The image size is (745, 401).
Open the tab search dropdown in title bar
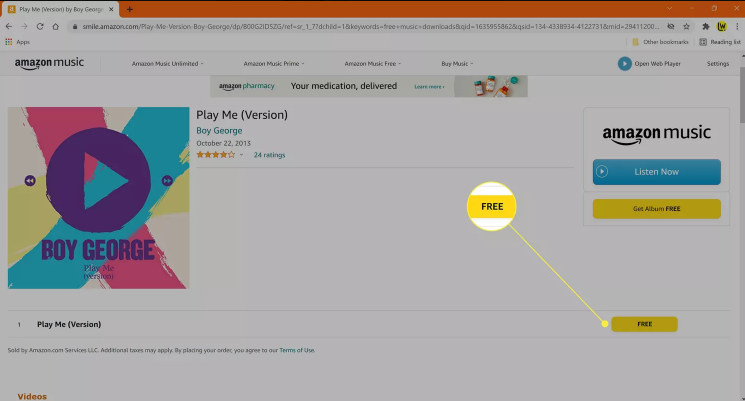point(669,9)
